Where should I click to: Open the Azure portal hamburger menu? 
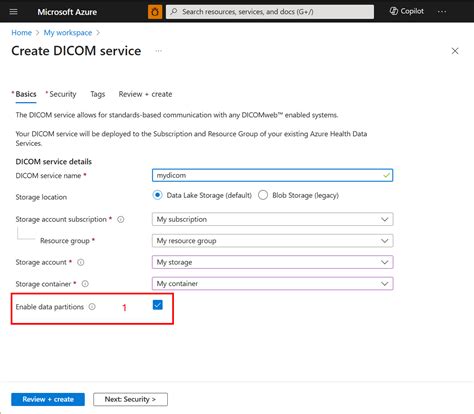point(13,12)
